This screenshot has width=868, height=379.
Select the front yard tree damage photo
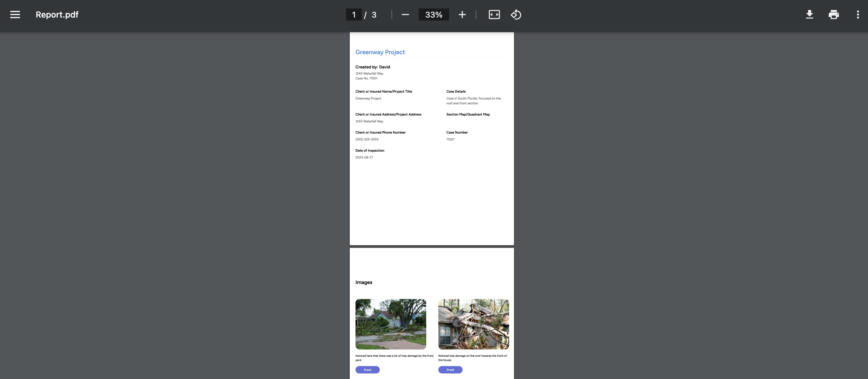point(391,324)
